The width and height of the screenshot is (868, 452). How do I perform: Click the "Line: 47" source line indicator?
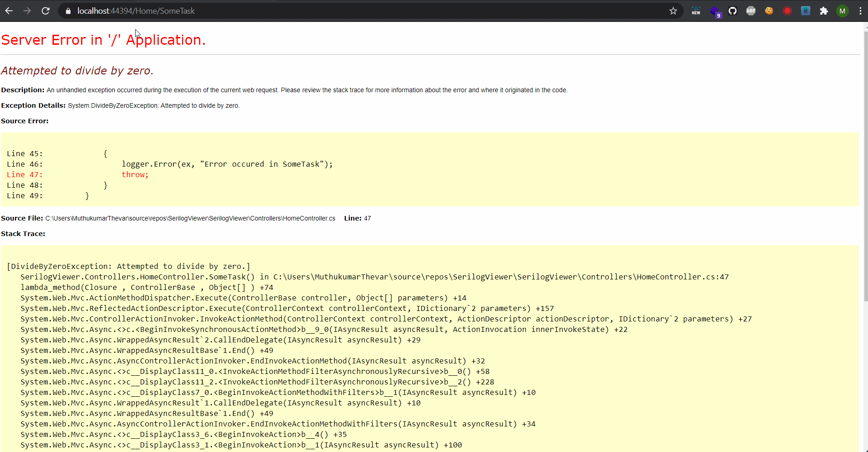tap(358, 218)
